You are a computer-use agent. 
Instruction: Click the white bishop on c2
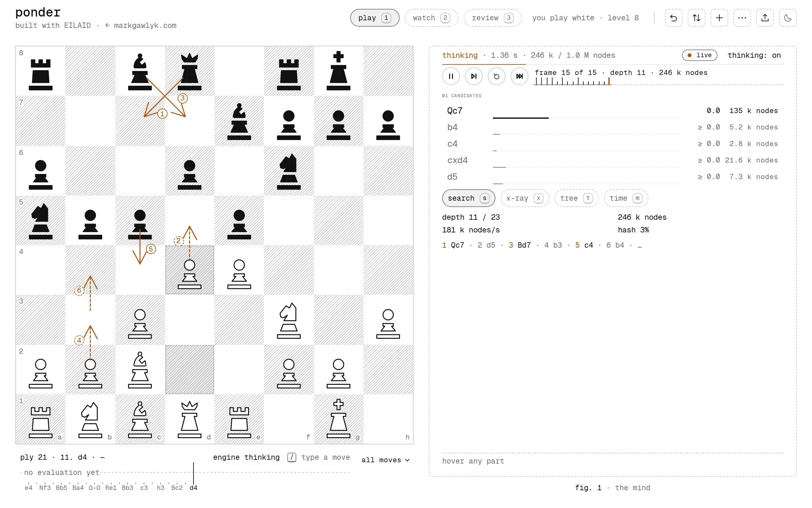coord(140,370)
